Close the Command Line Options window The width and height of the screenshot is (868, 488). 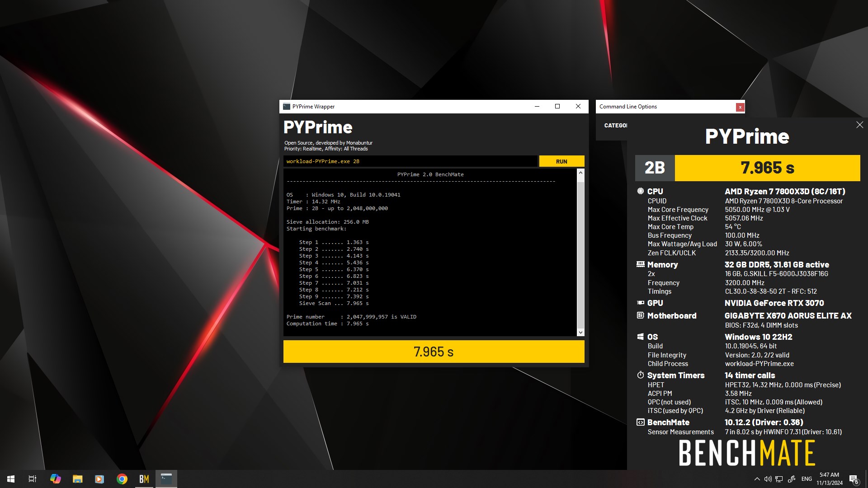point(740,107)
